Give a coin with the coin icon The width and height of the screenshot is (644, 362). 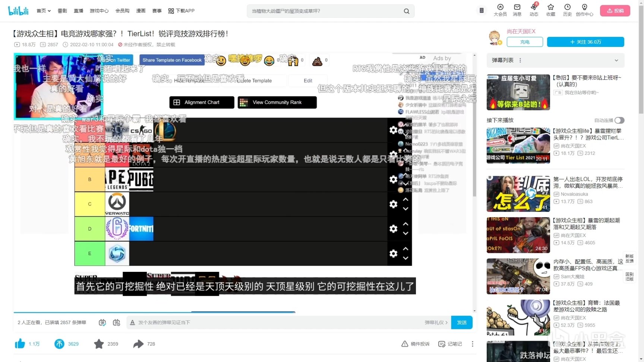59,344
